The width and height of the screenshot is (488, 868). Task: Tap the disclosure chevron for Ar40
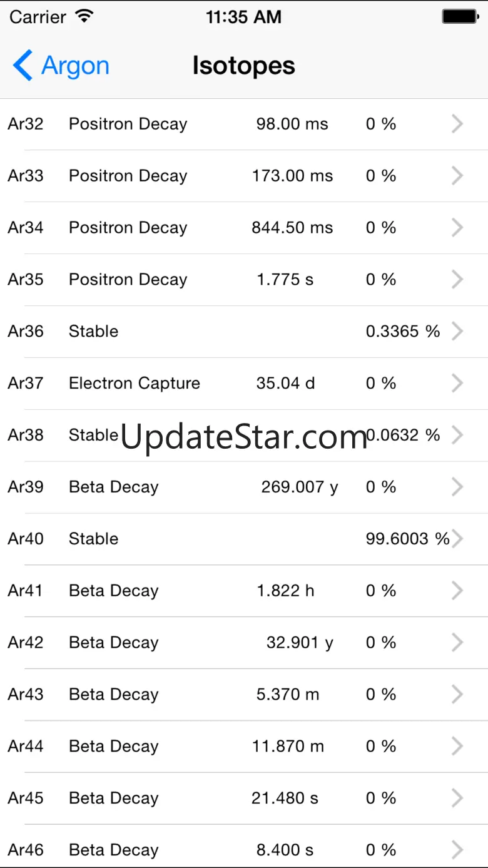(459, 539)
